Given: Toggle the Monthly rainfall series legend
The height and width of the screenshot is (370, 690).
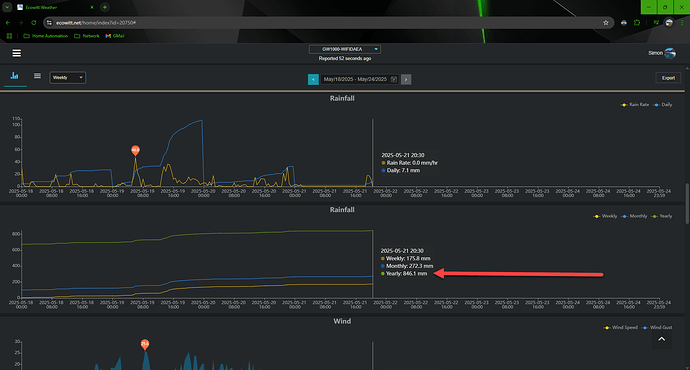Looking at the screenshot, I should [634, 216].
